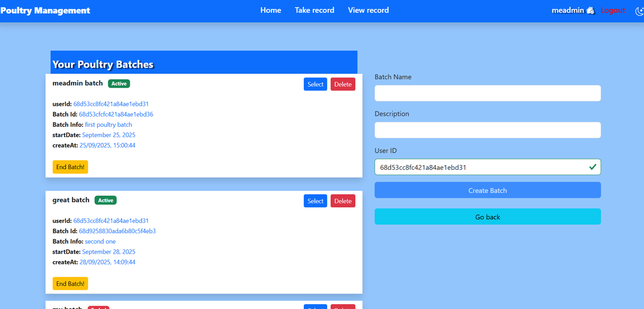Click inside the User ID field
644x309 pixels.
[488, 167]
